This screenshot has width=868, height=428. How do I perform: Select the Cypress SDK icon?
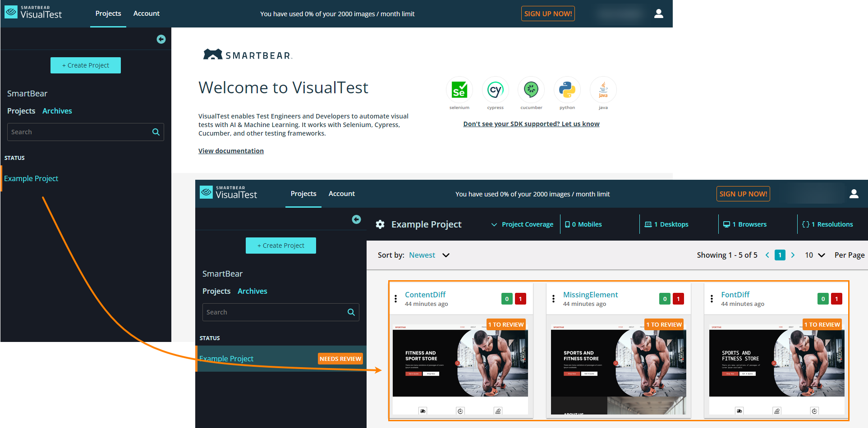[x=495, y=90]
